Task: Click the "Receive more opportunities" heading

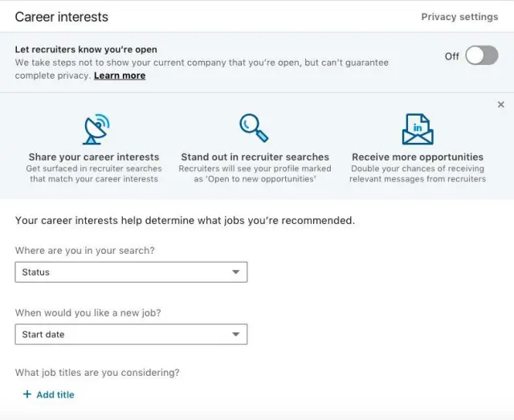Action: (x=418, y=157)
